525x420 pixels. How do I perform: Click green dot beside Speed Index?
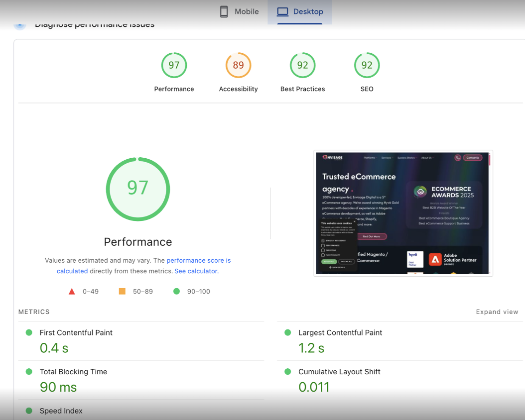click(29, 411)
